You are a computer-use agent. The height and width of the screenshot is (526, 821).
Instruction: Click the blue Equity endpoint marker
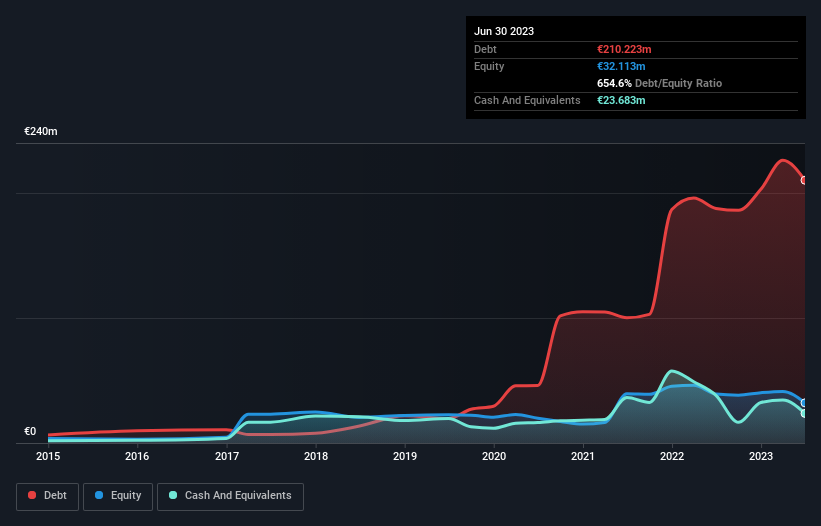coord(805,403)
